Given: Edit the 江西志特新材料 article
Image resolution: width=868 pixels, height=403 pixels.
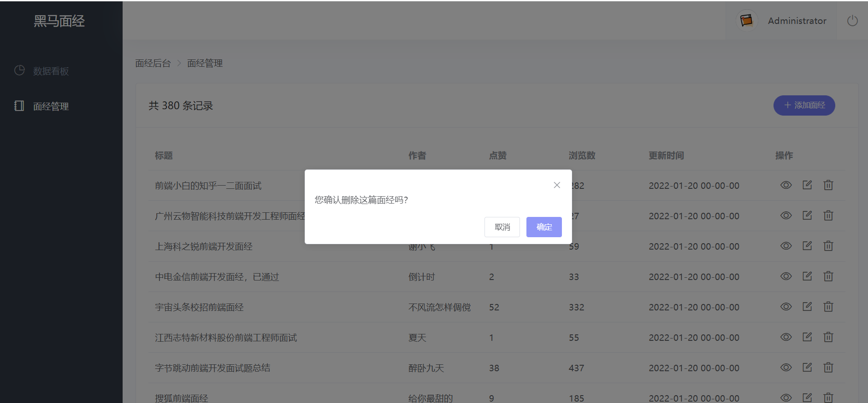Looking at the screenshot, I should 807,337.
